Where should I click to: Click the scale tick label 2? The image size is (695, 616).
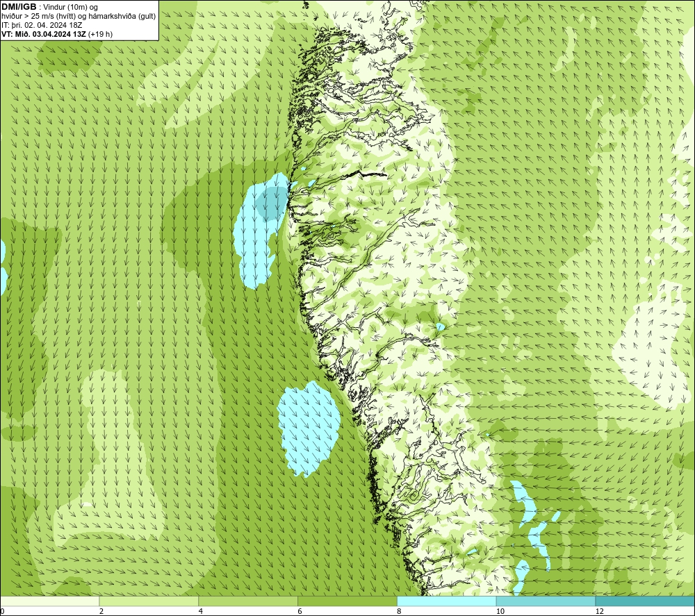click(x=101, y=611)
